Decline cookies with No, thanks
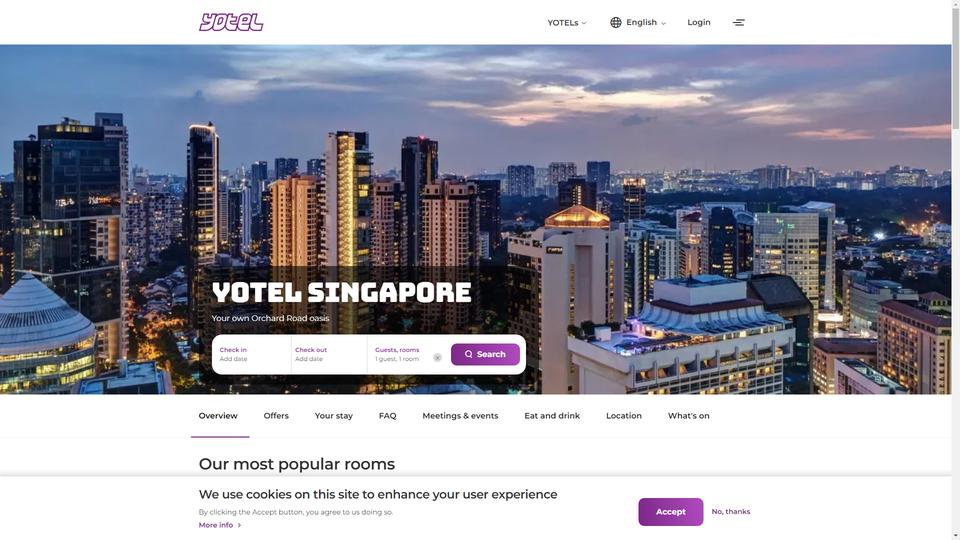The width and height of the screenshot is (960, 540). (730, 511)
